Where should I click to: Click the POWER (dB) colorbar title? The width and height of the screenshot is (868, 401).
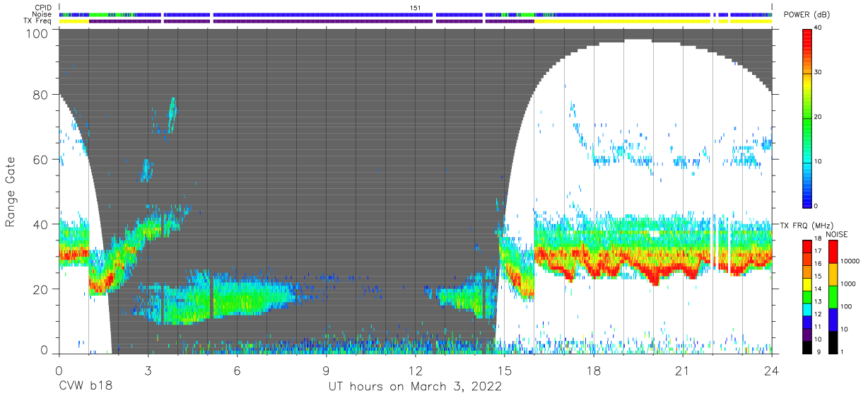(807, 15)
